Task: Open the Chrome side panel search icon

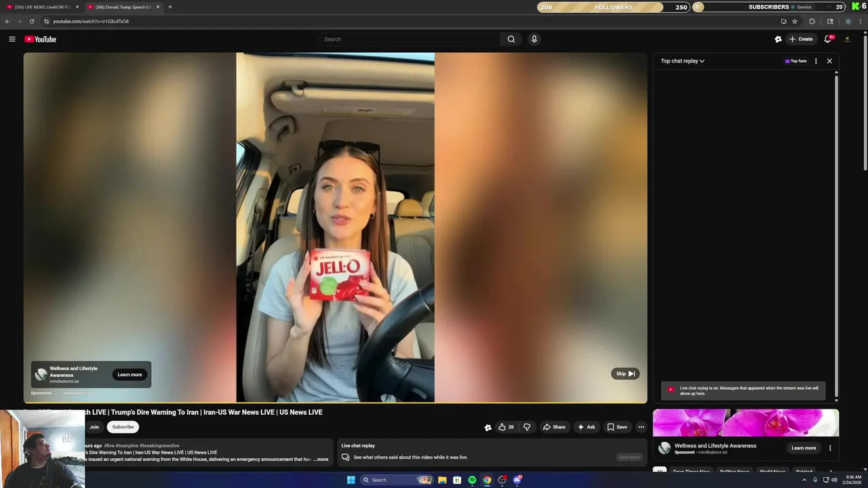Action: click(830, 21)
